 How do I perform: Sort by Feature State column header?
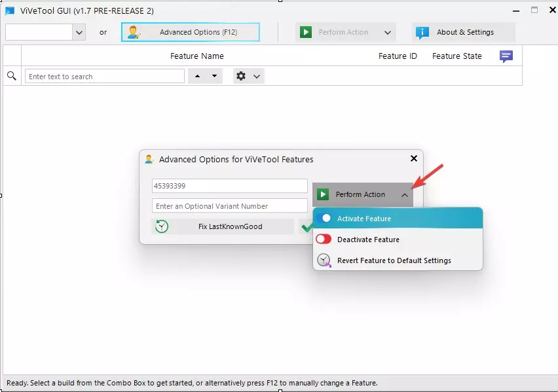(x=457, y=56)
